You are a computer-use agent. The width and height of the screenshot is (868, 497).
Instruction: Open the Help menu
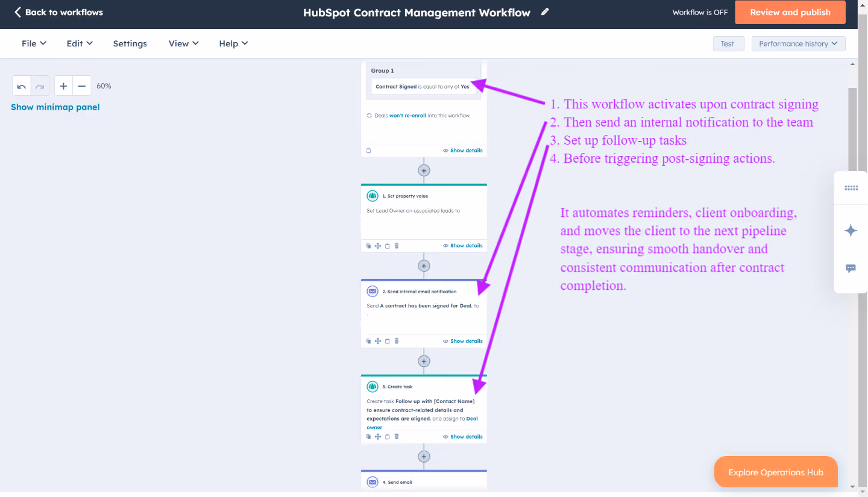coord(233,43)
